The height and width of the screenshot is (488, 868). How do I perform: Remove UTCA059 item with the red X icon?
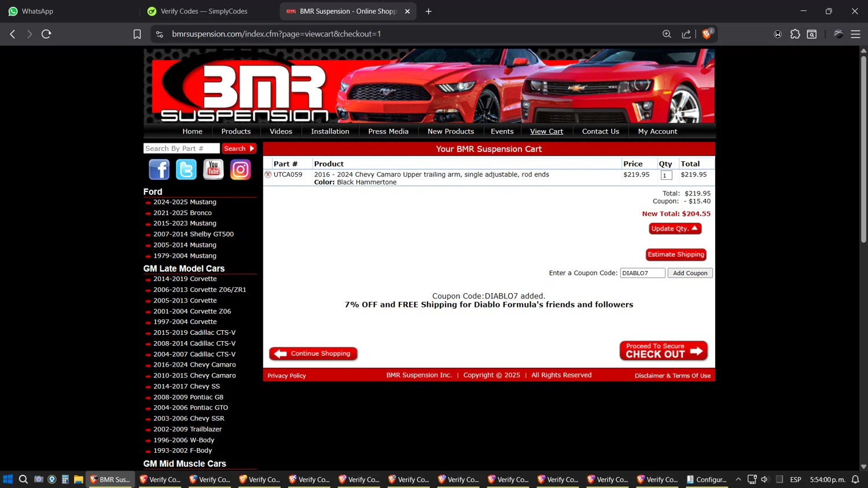[x=268, y=174]
